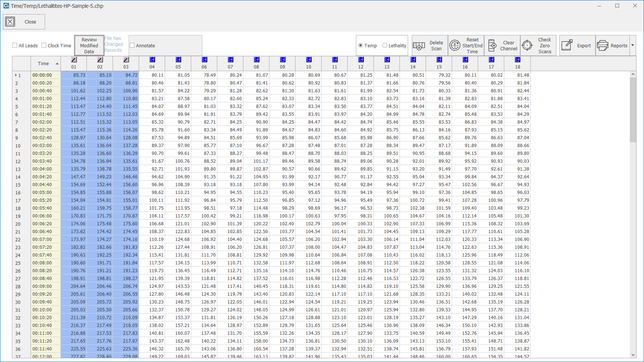The image size is (644, 362).
Task: Click the blue icon above channel 16
Action: point(465,60)
